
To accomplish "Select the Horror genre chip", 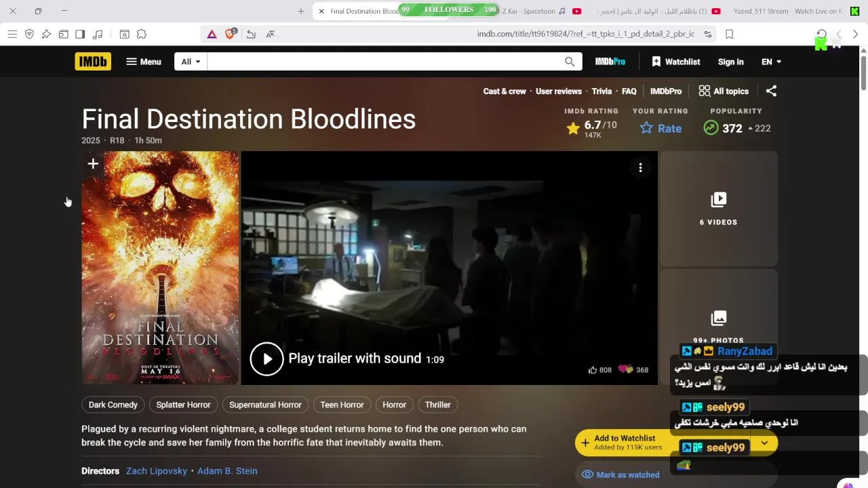I will click(x=394, y=405).
